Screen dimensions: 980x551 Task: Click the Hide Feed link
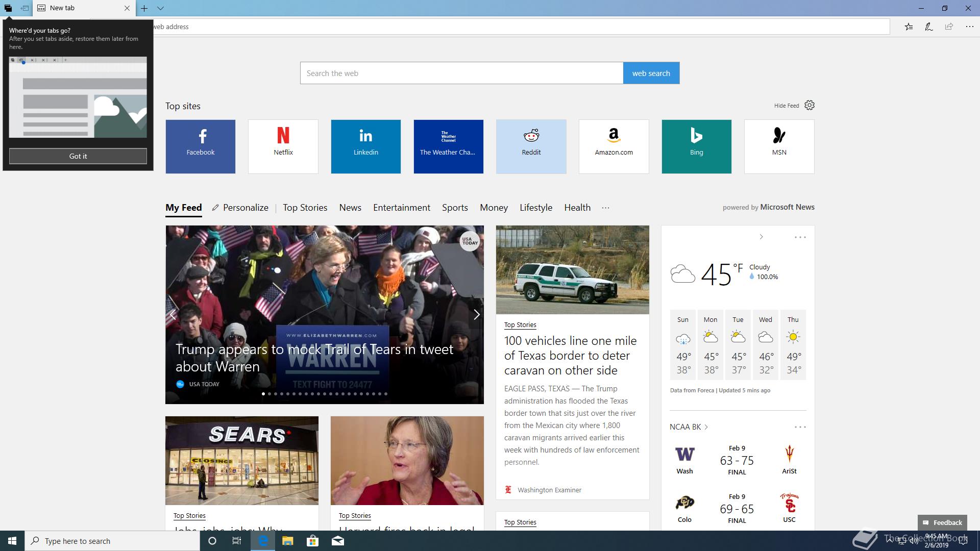point(787,106)
